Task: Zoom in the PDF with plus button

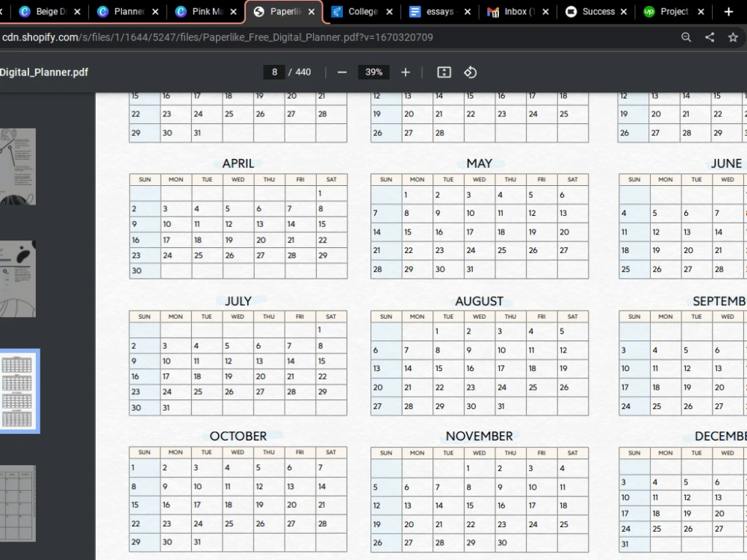Action: 406,72
